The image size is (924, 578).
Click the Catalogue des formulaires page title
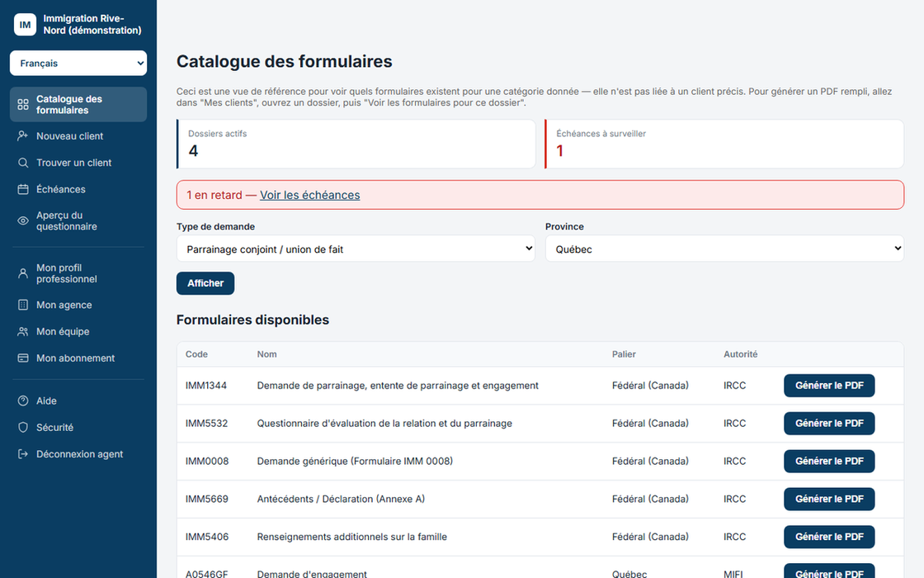pos(284,61)
